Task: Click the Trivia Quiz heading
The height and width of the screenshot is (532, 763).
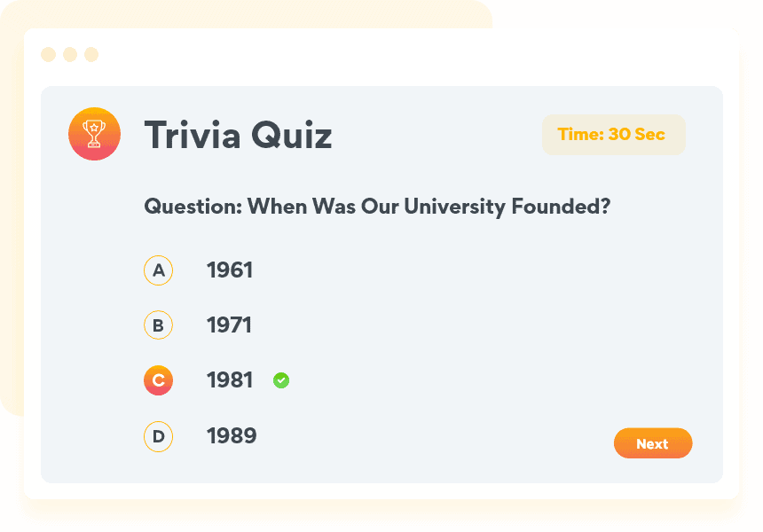Action: pos(238,136)
